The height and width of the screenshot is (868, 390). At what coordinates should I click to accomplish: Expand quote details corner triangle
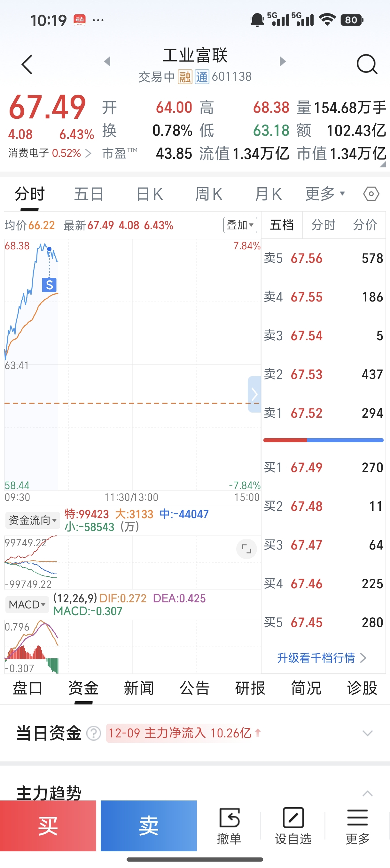tap(382, 165)
